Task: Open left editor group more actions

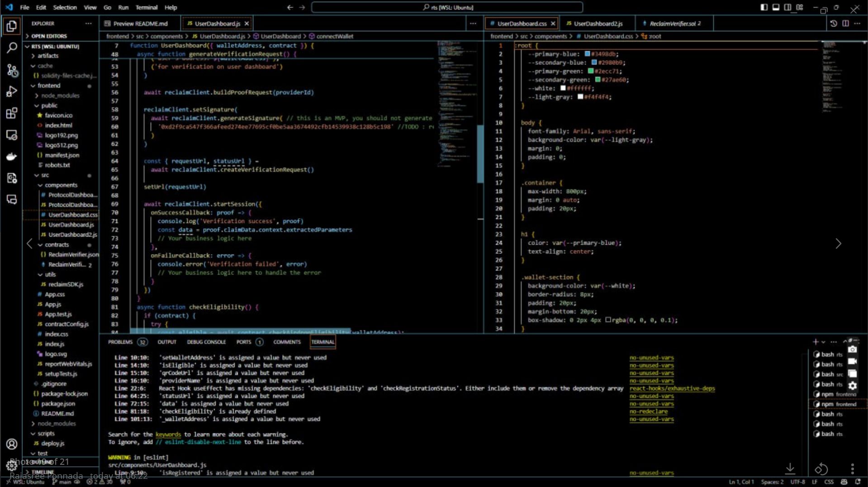Action: [x=473, y=23]
